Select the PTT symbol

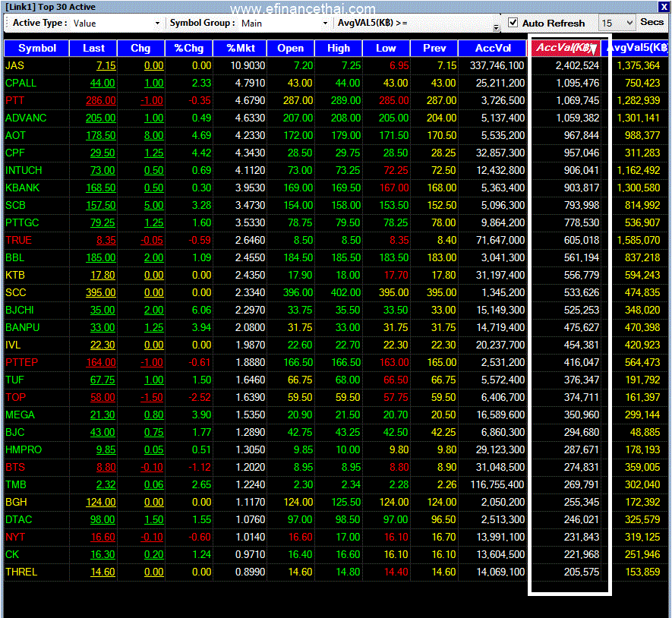15,101
